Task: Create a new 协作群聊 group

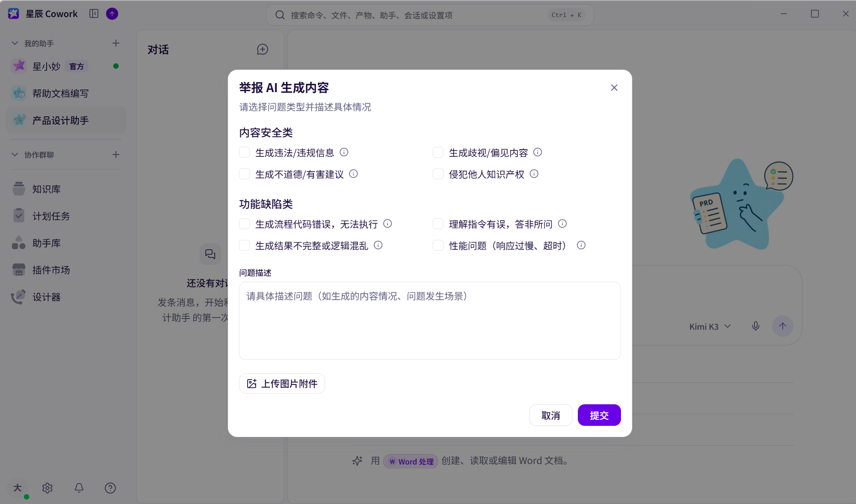Action: [116, 155]
